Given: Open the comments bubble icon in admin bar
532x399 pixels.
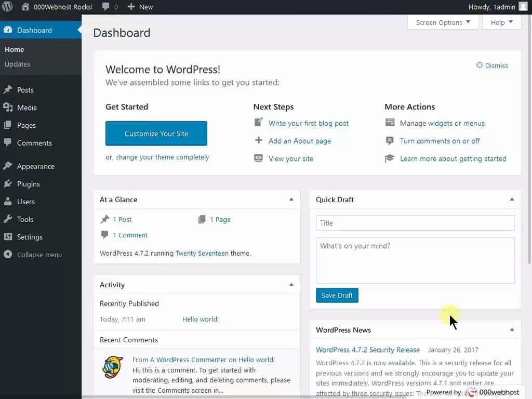Looking at the screenshot, I should [x=106, y=6].
